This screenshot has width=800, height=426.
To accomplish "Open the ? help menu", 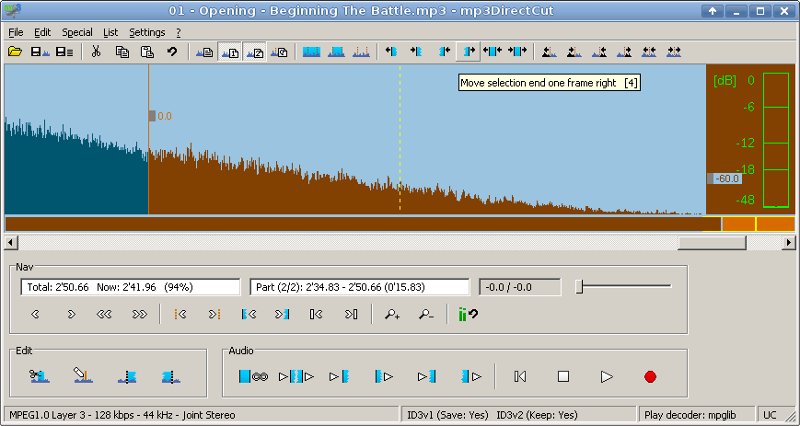I will point(179,33).
